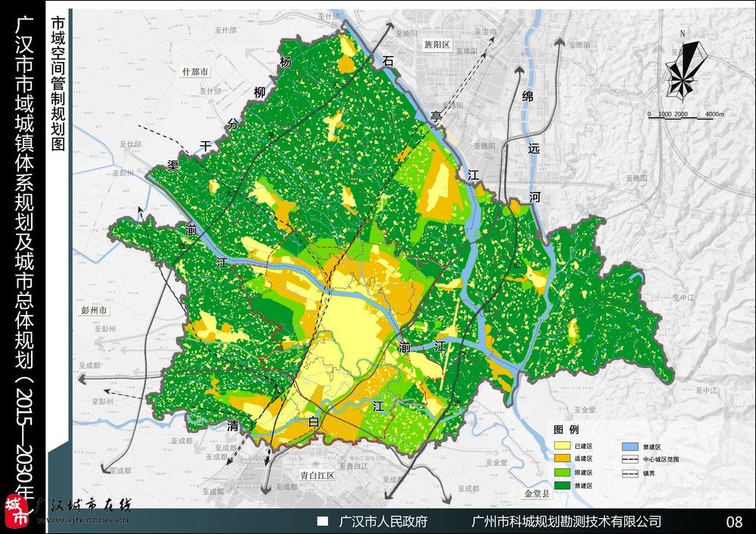Select the blue 禁建区 legend swatch
Screen dimensions: 756x534
631,446
